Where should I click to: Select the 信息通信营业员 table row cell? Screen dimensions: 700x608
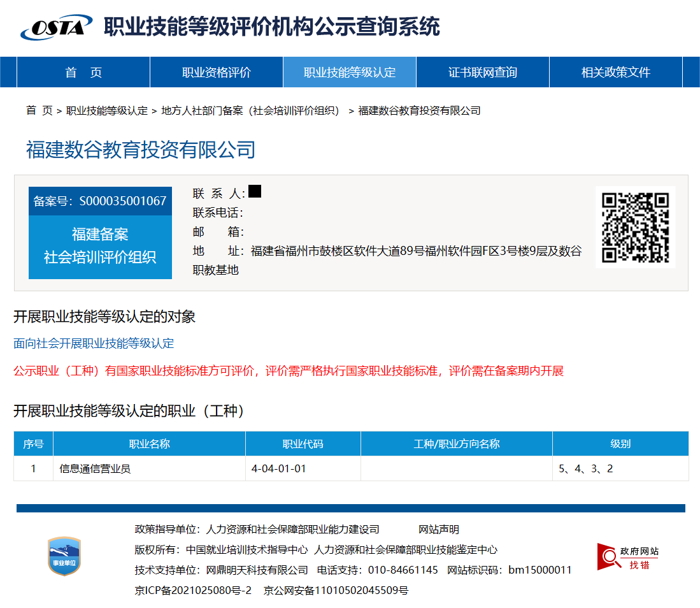[96, 469]
